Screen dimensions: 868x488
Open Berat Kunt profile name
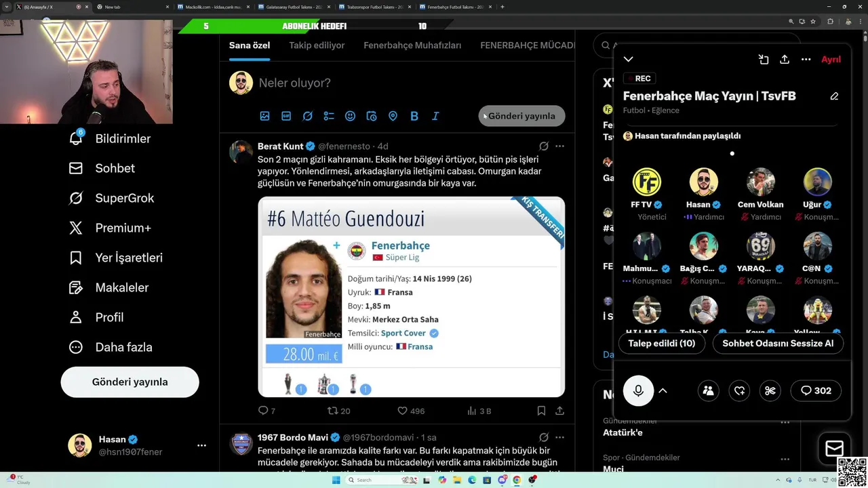point(281,146)
